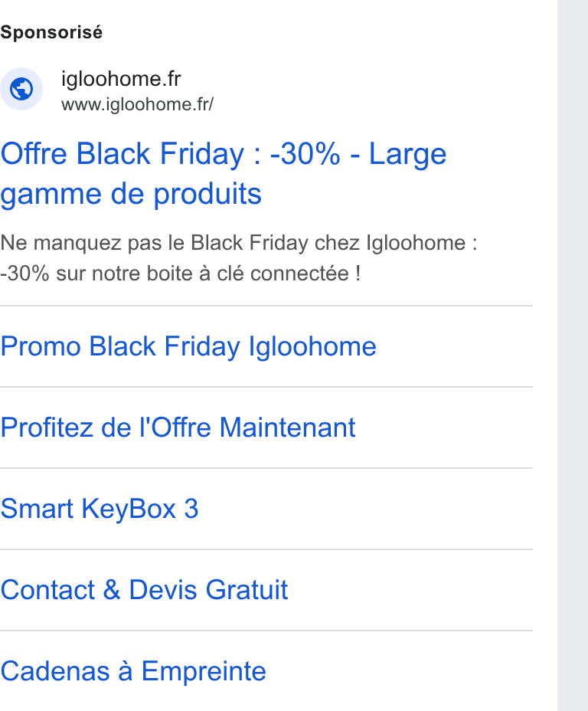Click the word 'Empreinte' in the Cadenas sitelink
This screenshot has height=711, width=588.
204,671
